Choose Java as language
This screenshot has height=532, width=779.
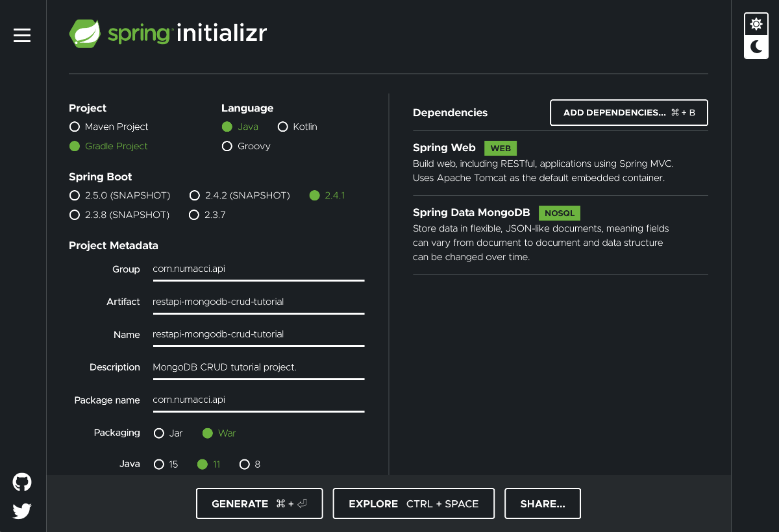click(x=240, y=127)
